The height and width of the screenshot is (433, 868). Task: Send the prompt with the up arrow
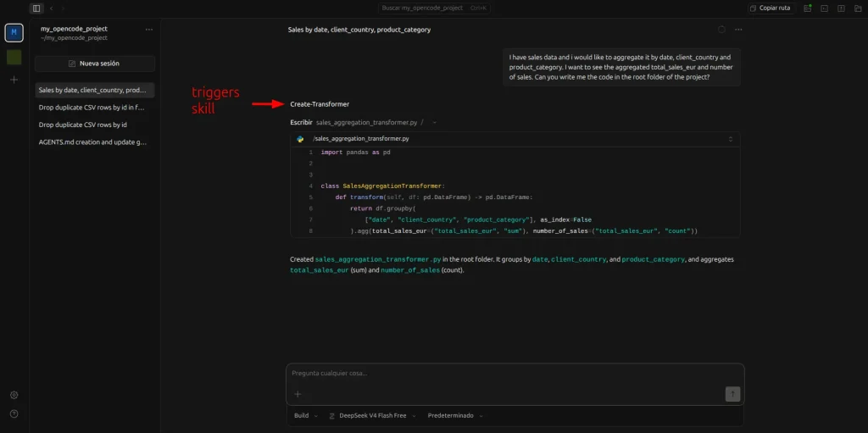click(x=732, y=394)
